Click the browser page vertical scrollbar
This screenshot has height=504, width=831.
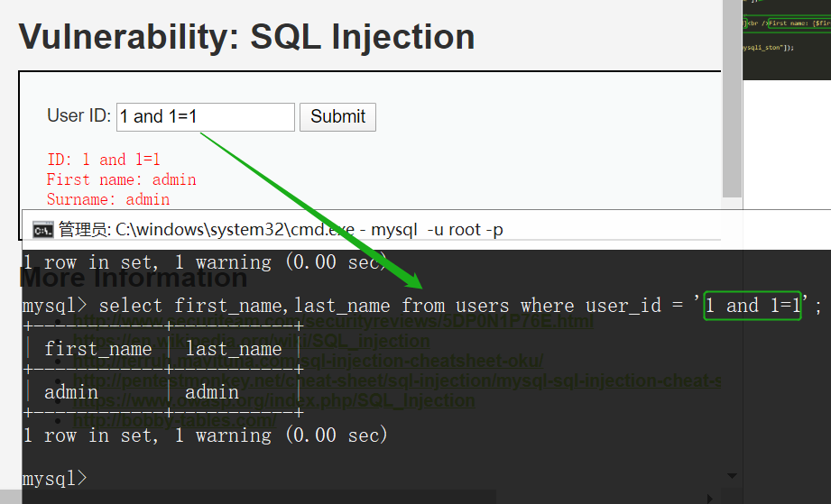point(733,98)
